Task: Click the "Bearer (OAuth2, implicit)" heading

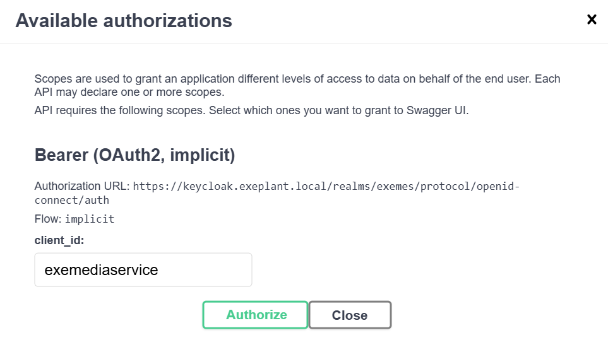Action: (x=134, y=155)
